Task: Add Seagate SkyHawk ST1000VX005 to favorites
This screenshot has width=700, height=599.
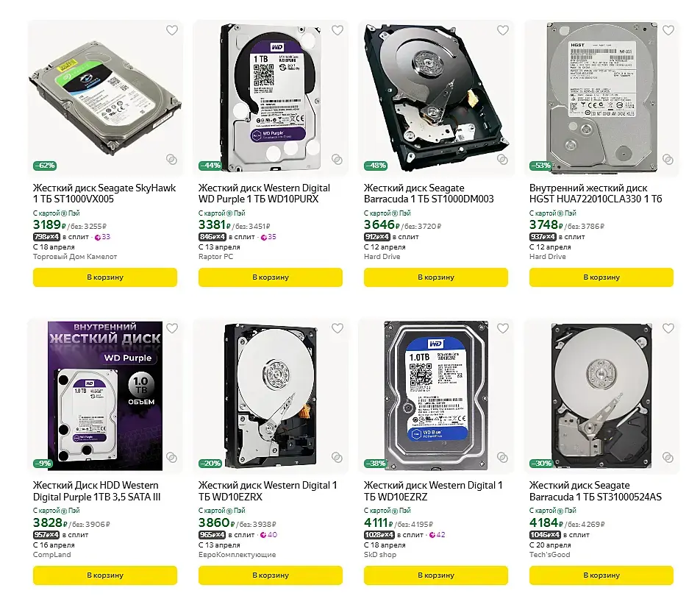Action: coord(171,31)
